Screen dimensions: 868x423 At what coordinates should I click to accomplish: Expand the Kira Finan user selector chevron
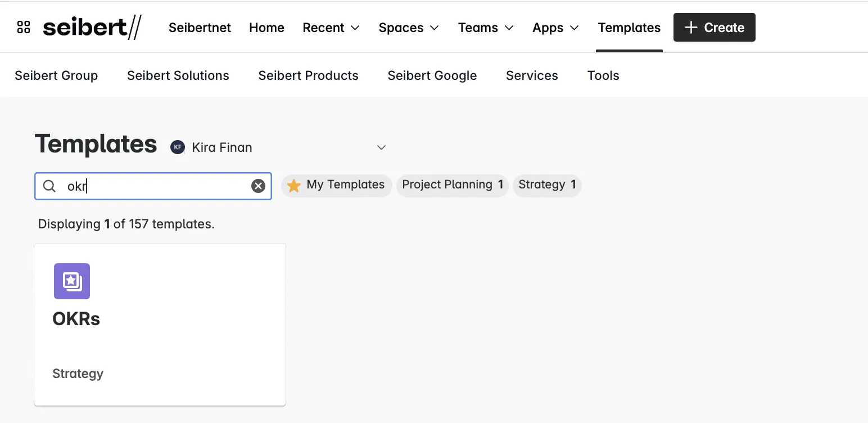[381, 147]
